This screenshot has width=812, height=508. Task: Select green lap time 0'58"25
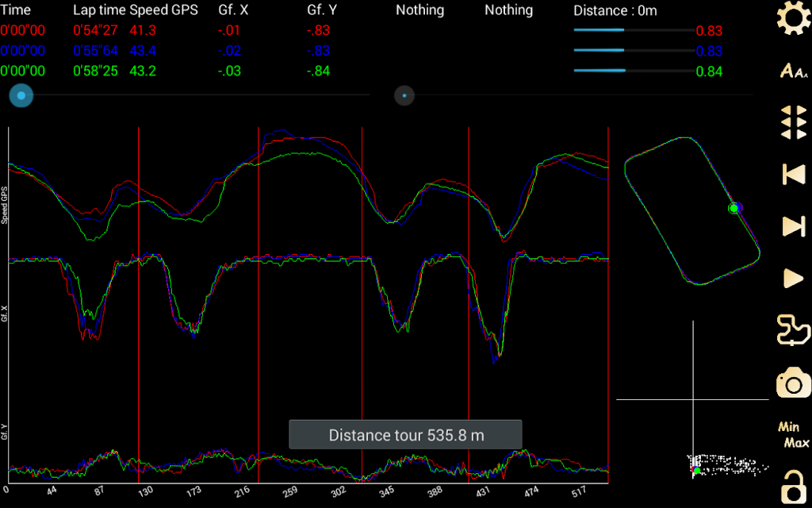[96, 71]
